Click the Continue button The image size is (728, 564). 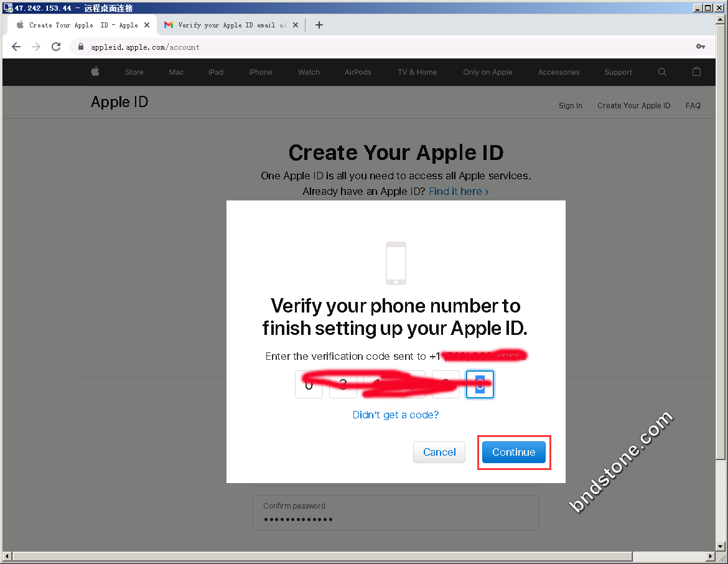(513, 452)
